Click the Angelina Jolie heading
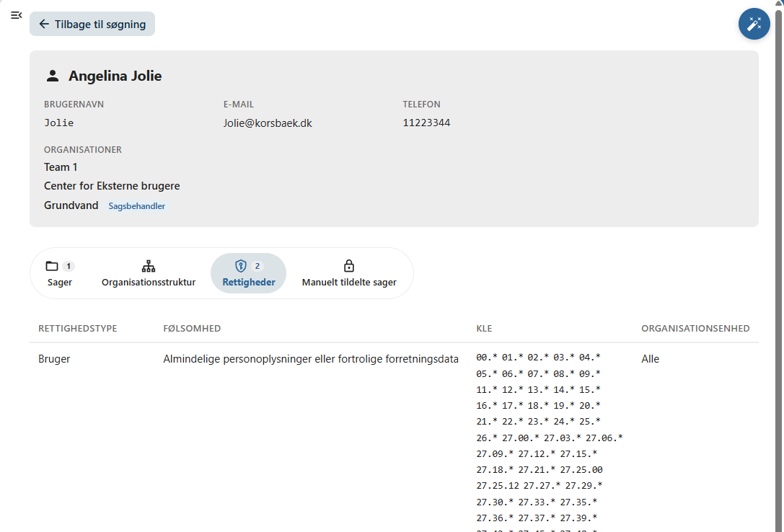Screen dimensions: 784x532 tap(115, 76)
